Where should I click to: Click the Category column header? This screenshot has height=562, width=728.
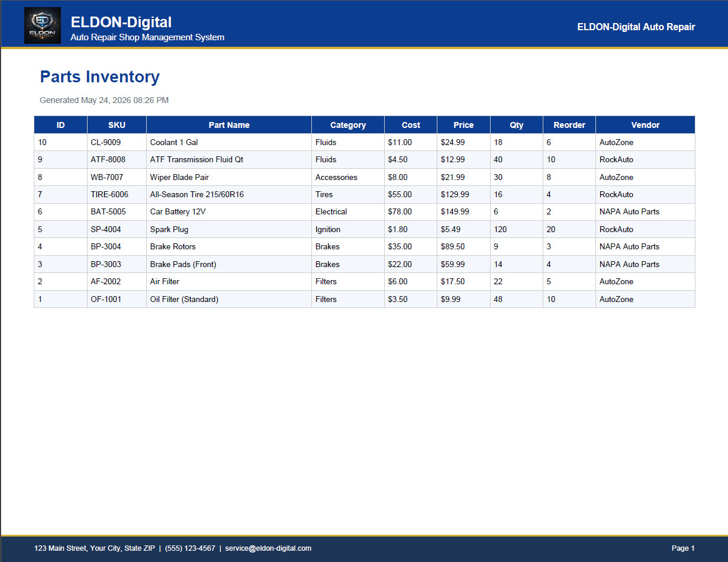(348, 125)
